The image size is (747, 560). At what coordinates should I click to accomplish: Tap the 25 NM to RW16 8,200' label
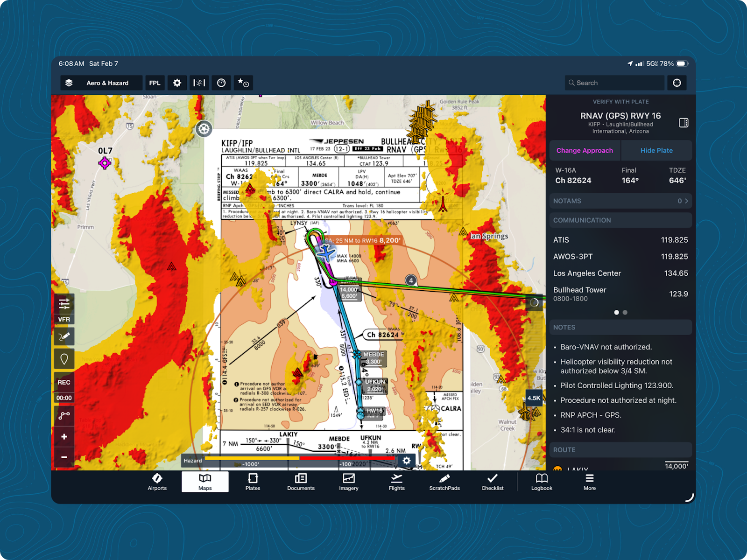click(x=363, y=240)
